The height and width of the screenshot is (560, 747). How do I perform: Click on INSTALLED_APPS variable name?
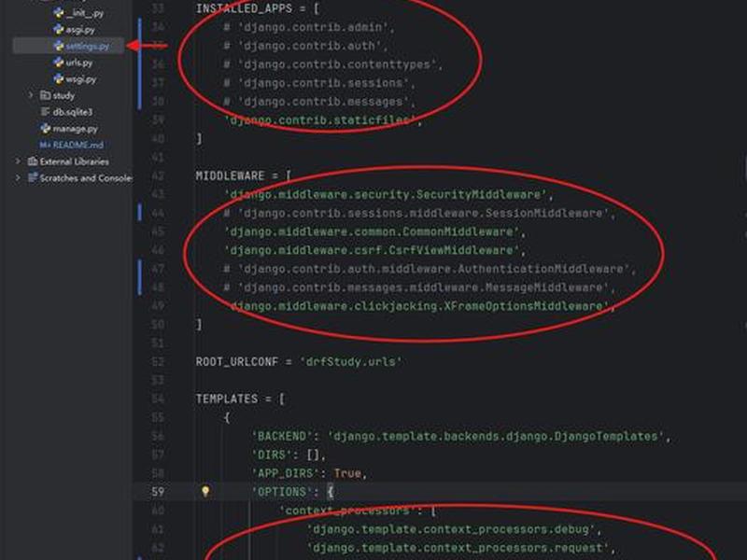click(x=244, y=8)
